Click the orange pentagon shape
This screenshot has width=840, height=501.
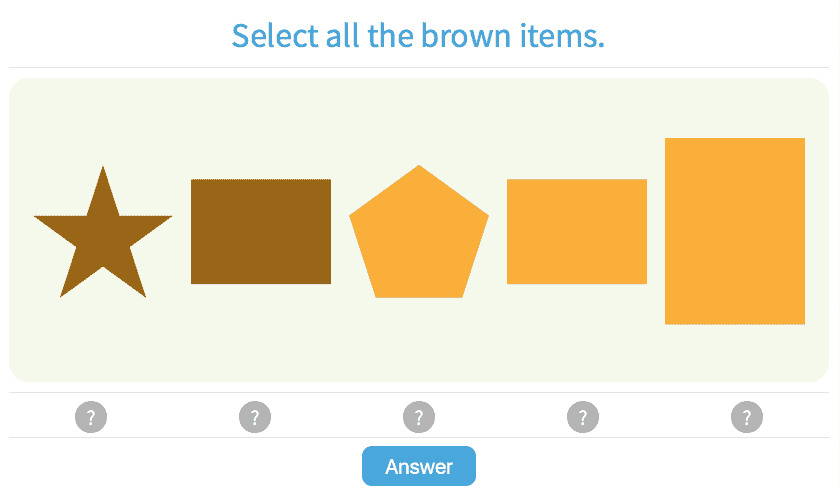419,237
